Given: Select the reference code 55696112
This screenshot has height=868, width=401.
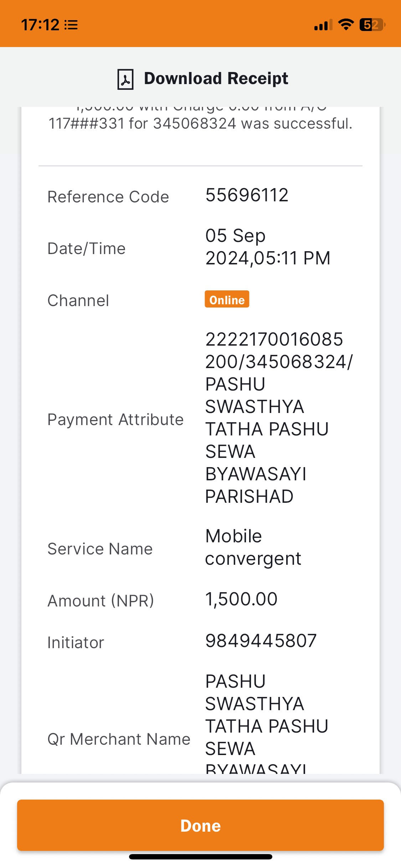Looking at the screenshot, I should coord(247,195).
